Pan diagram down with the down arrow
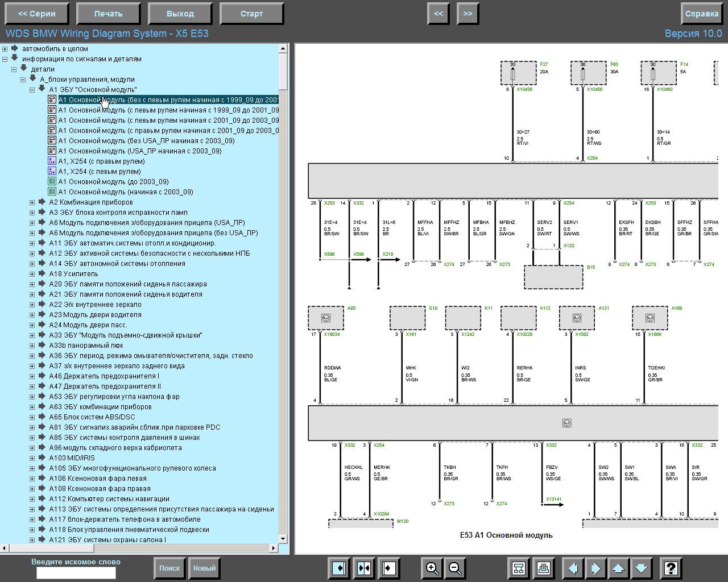This screenshot has width=728, height=582. click(641, 568)
